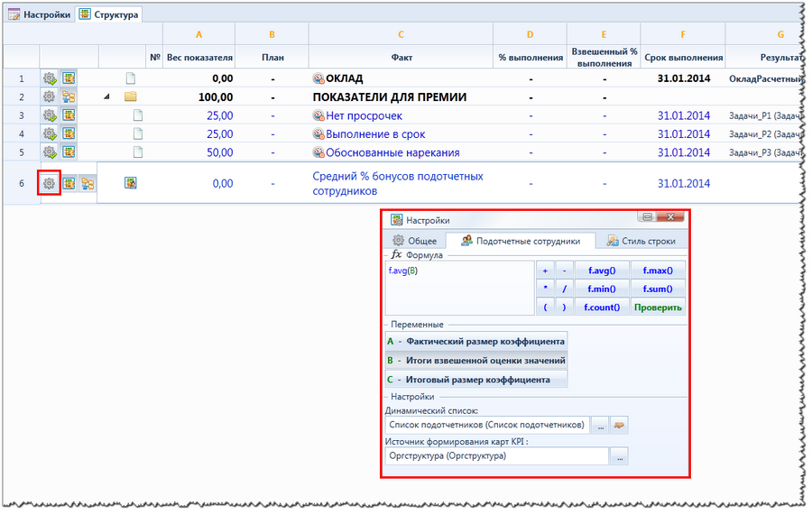Insert closing parenthesis into formula

point(564,307)
